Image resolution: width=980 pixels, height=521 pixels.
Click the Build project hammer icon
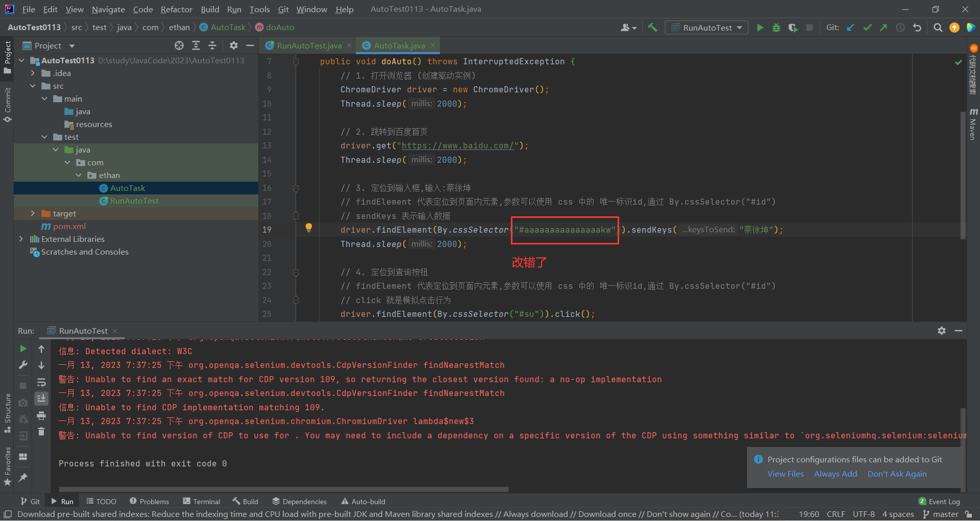point(652,28)
